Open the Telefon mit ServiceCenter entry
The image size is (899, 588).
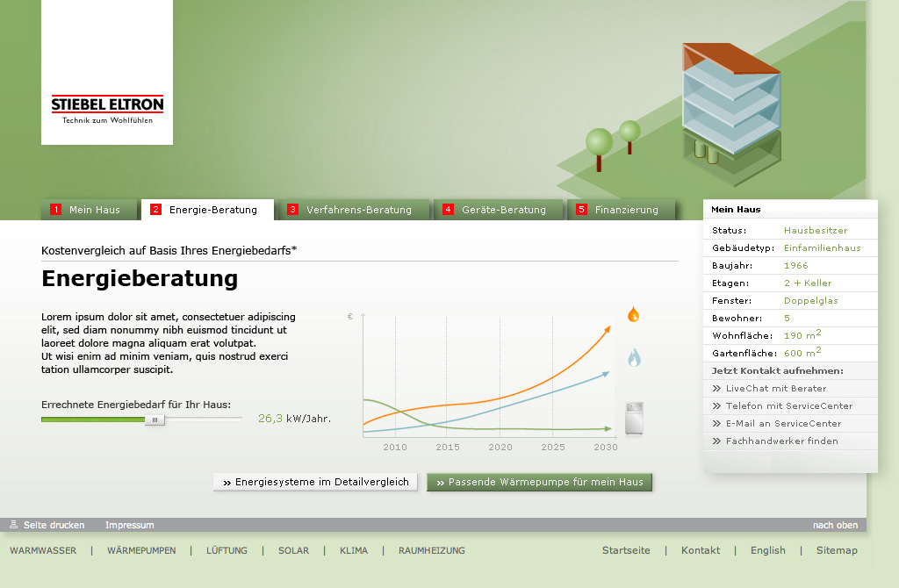780,405
